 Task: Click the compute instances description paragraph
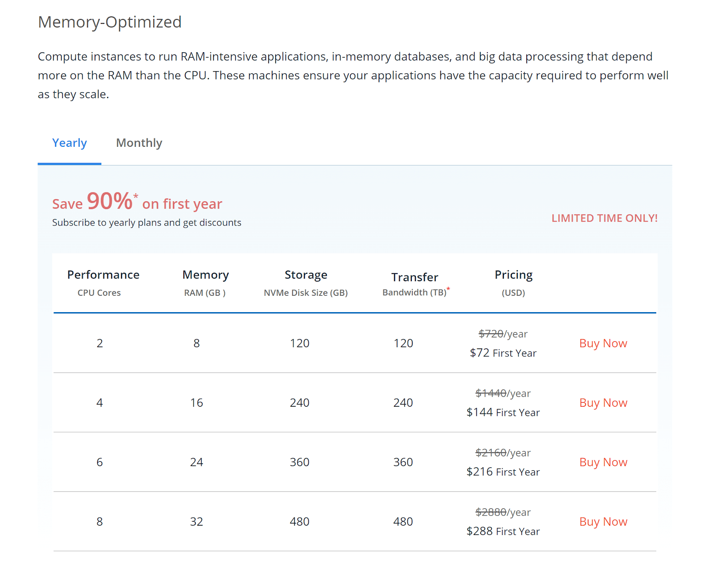pyautogui.click(x=353, y=76)
